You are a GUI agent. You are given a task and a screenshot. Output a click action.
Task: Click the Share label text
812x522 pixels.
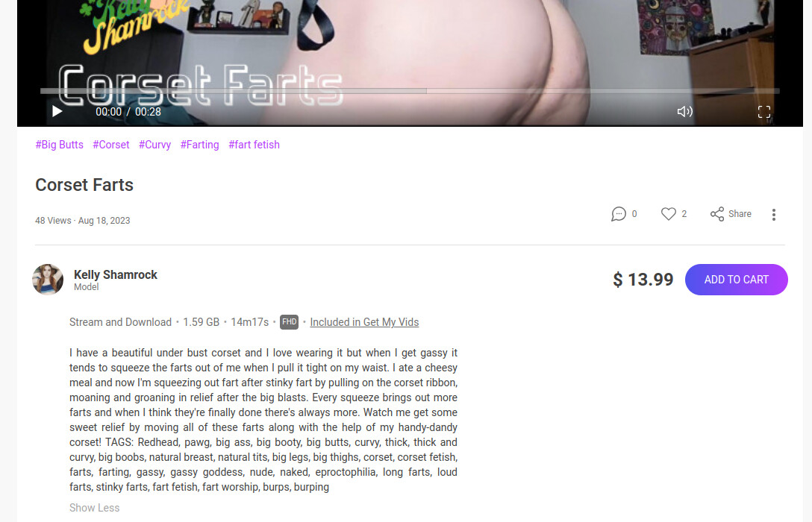[740, 214]
